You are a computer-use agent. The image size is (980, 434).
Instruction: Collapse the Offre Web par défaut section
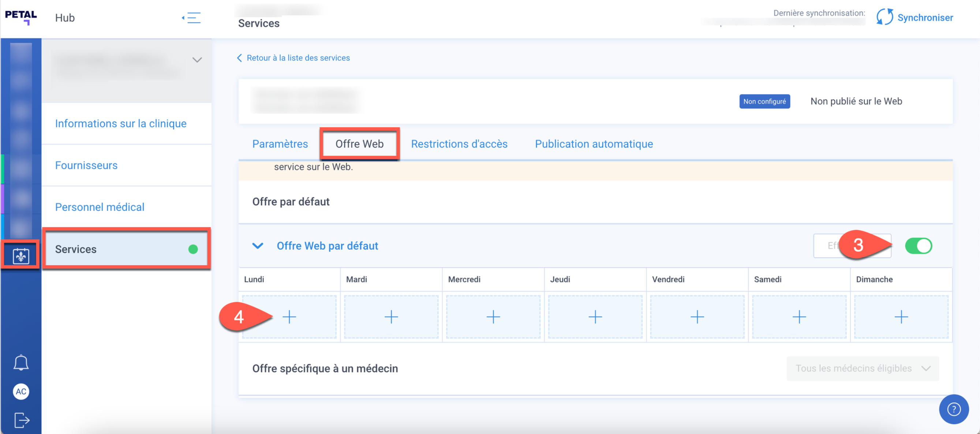(258, 246)
